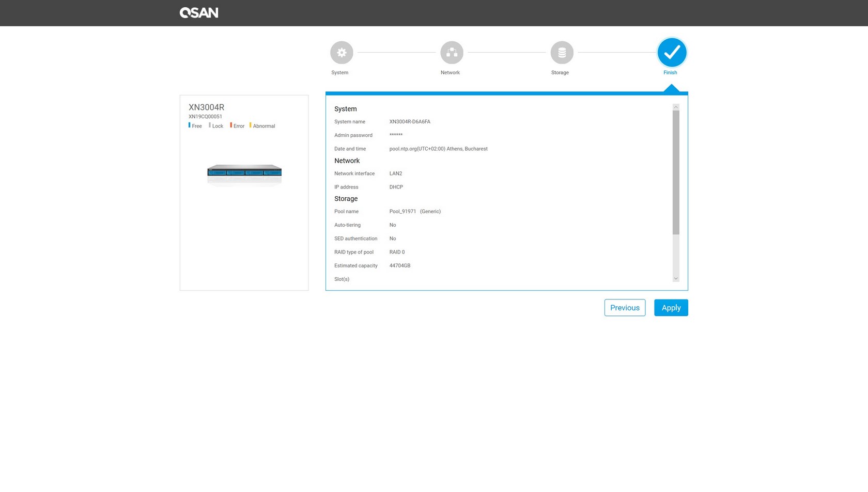Click the LAN2 network interface value
868x492 pixels.
pyautogui.click(x=396, y=173)
